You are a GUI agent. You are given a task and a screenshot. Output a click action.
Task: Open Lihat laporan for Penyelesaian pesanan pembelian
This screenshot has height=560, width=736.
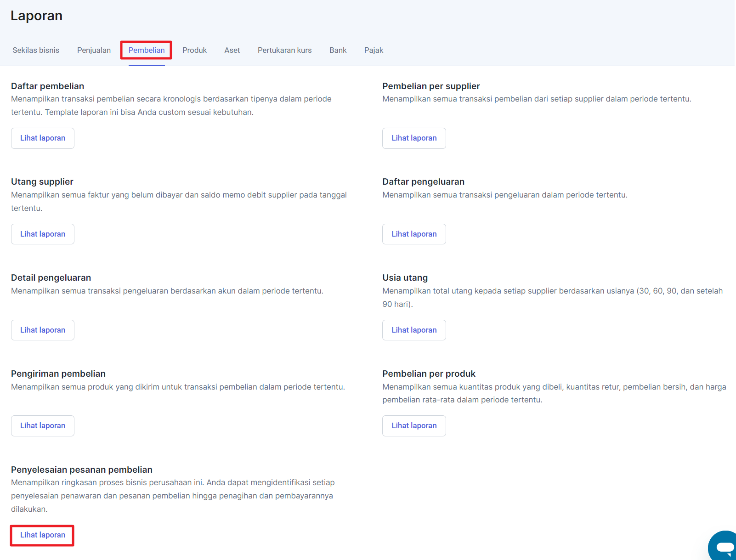(43, 535)
